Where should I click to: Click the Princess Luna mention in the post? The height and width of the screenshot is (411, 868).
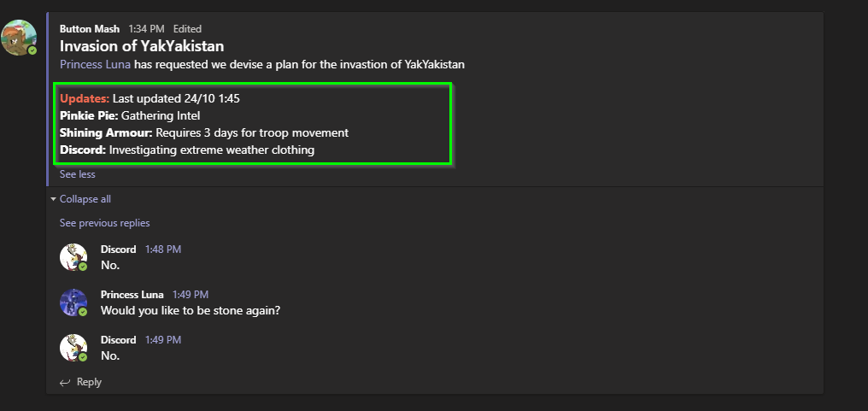pyautogui.click(x=95, y=64)
